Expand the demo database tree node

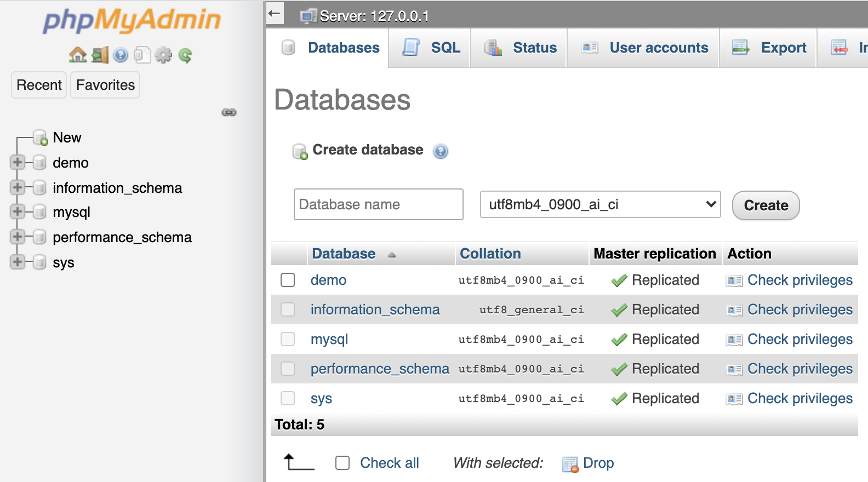(x=18, y=162)
